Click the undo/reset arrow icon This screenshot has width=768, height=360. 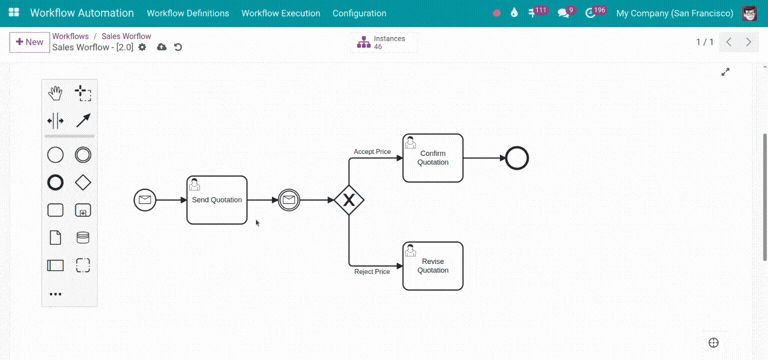[x=178, y=47]
